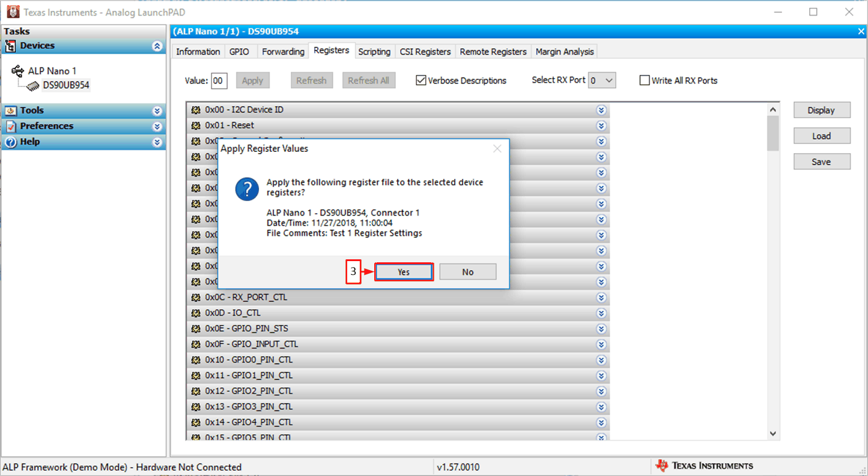Click the register list vertical scrollbar thumb
Image resolution: width=868 pixels, height=476 pixels.
pos(773,133)
